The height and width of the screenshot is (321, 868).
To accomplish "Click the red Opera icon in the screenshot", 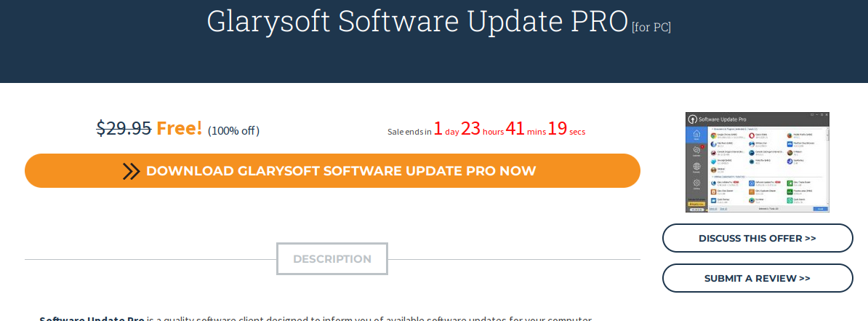I will pyautogui.click(x=752, y=136).
